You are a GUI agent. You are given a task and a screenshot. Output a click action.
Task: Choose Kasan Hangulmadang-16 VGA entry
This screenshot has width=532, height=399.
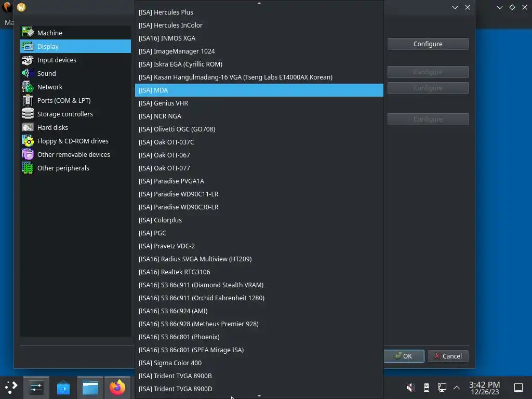tap(259, 77)
